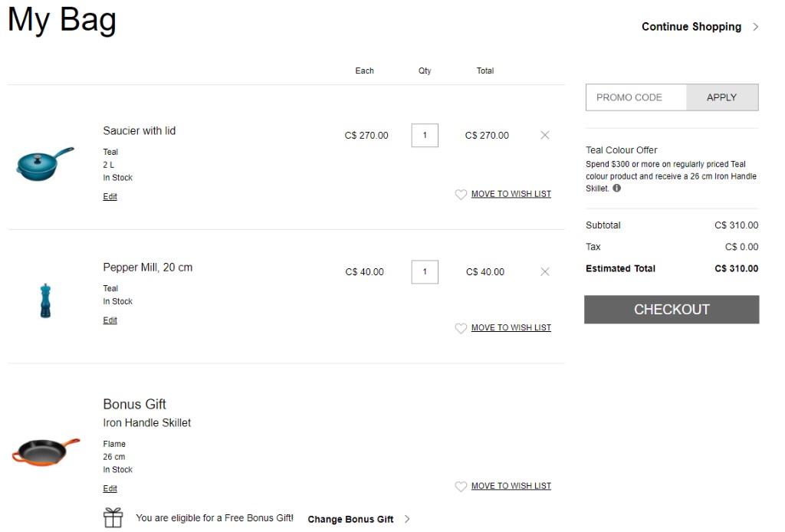Move Pepper Mill to wish list
This screenshot has height=532, width=785.
click(511, 327)
